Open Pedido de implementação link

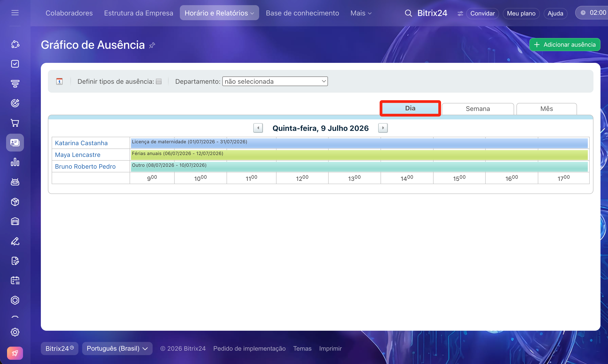[249, 349]
